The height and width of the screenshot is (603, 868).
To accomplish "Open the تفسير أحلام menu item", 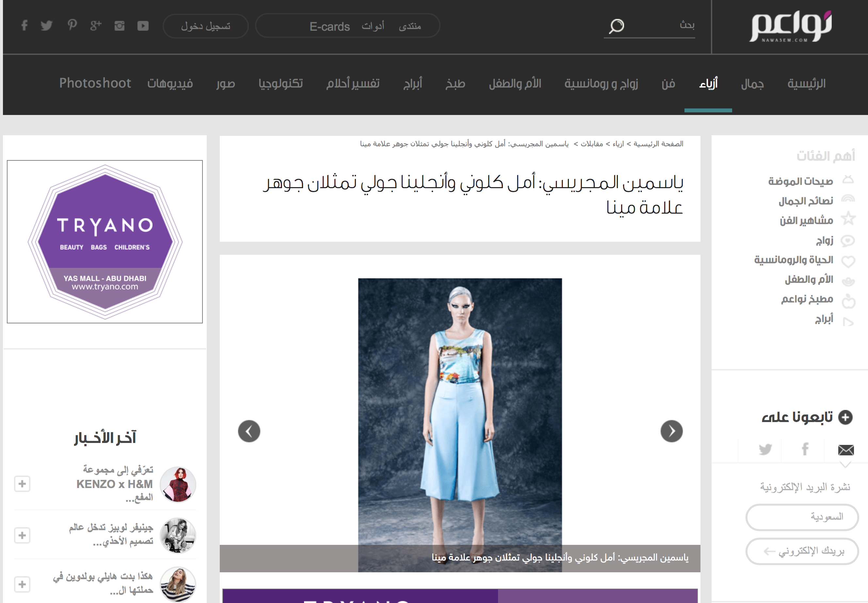I will (353, 84).
